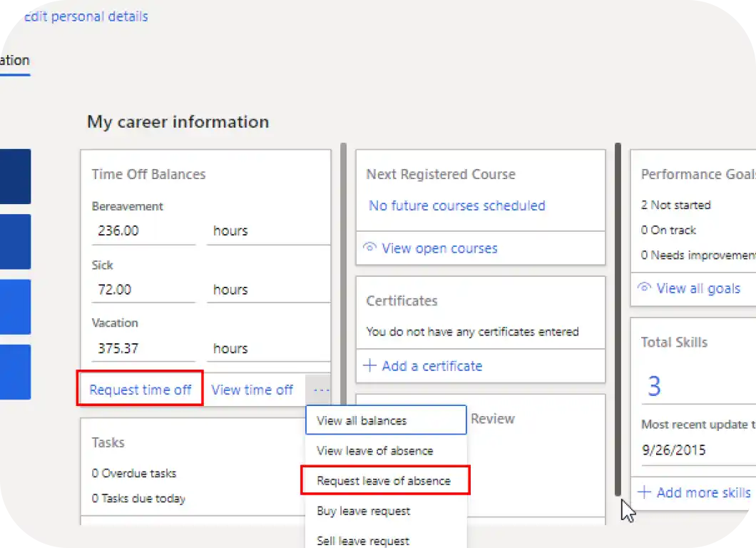
Task: Open View time off
Action: point(252,390)
